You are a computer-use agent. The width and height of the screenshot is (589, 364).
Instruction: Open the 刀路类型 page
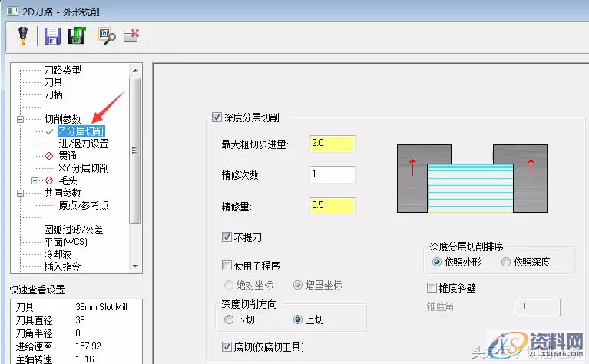[62, 70]
